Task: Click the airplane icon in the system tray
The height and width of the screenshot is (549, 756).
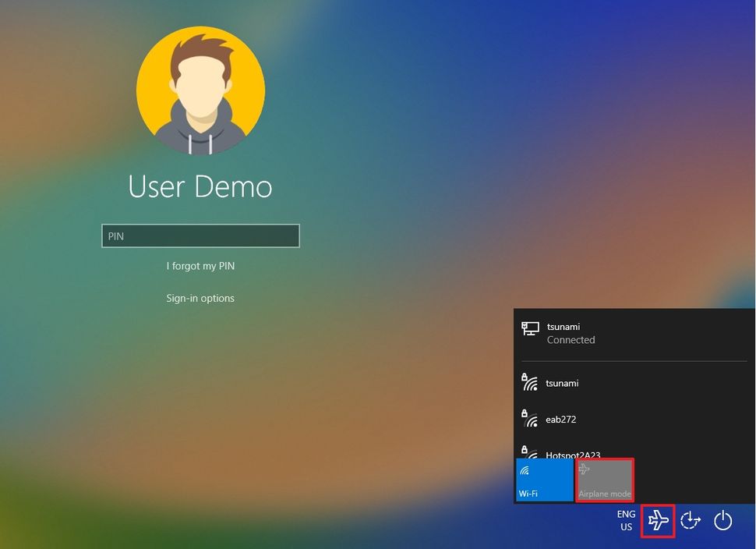Action: pyautogui.click(x=657, y=521)
